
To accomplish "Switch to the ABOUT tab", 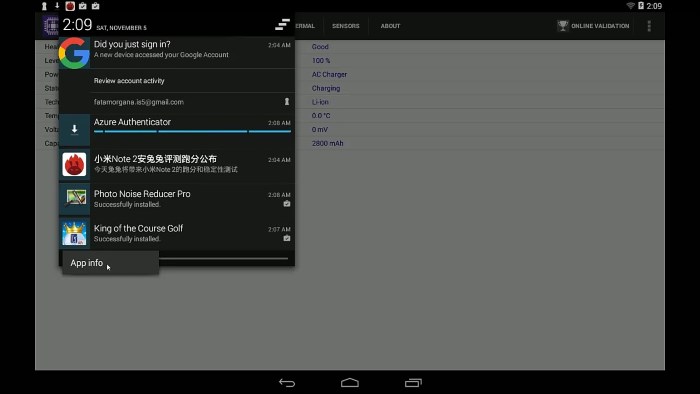I will tap(390, 26).
